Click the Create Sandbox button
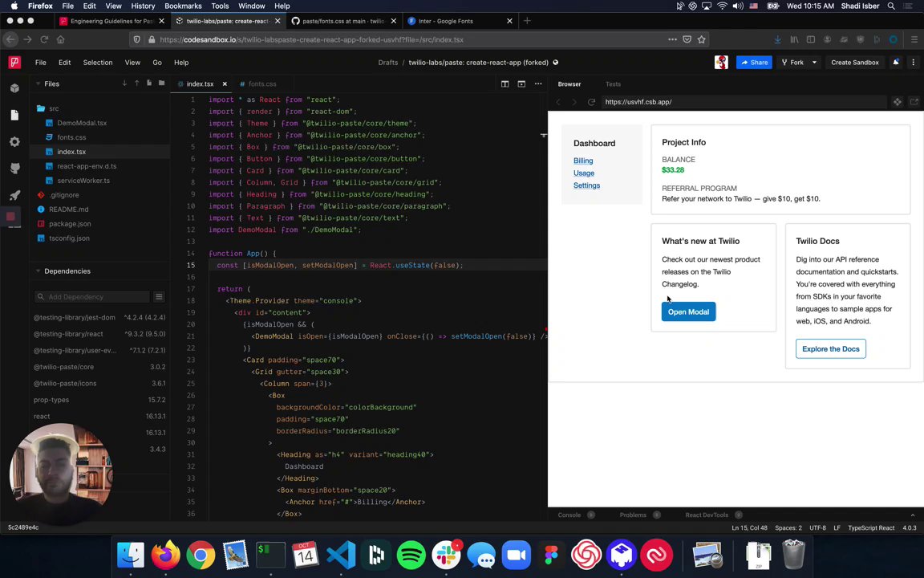Image resolution: width=924 pixels, height=578 pixels. 854,62
